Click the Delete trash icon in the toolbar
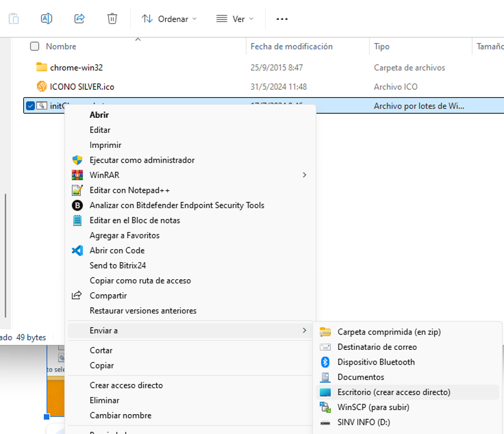The width and height of the screenshot is (504, 434). (x=112, y=19)
